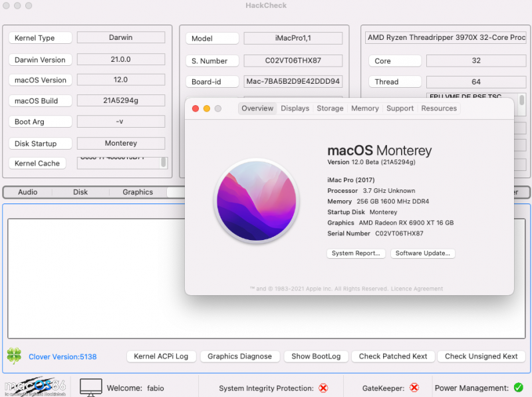Click Check Unsigned Kext button
Screen dimensions: 532x397
tap(481, 356)
